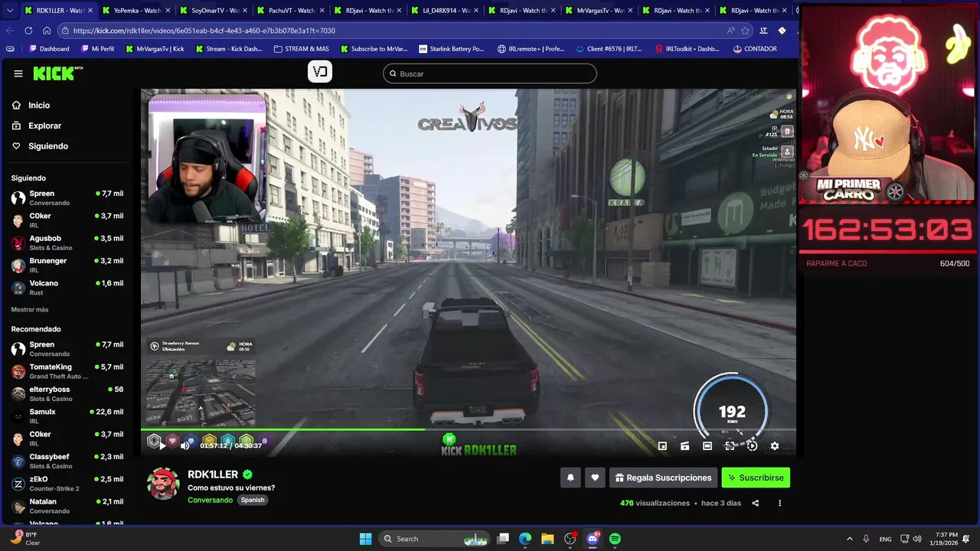Mute the video volume speaker
980x551 pixels.
point(185,445)
